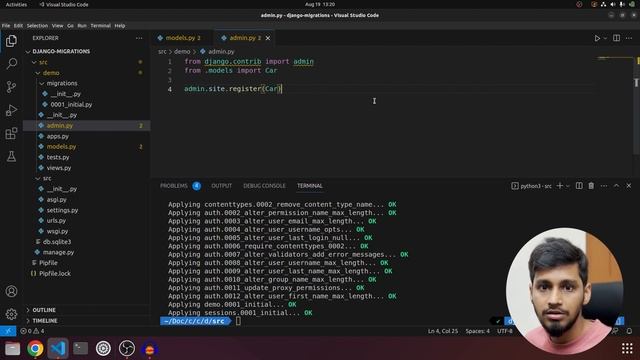640x360 pixels.
Task: Open settings.py in explorer
Action: pyautogui.click(x=62, y=210)
